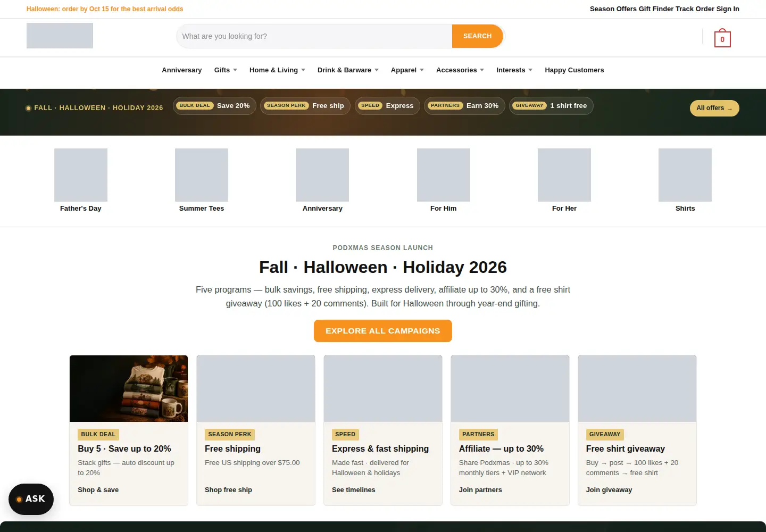
Task: Click the Join giveaway link
Action: (x=609, y=490)
